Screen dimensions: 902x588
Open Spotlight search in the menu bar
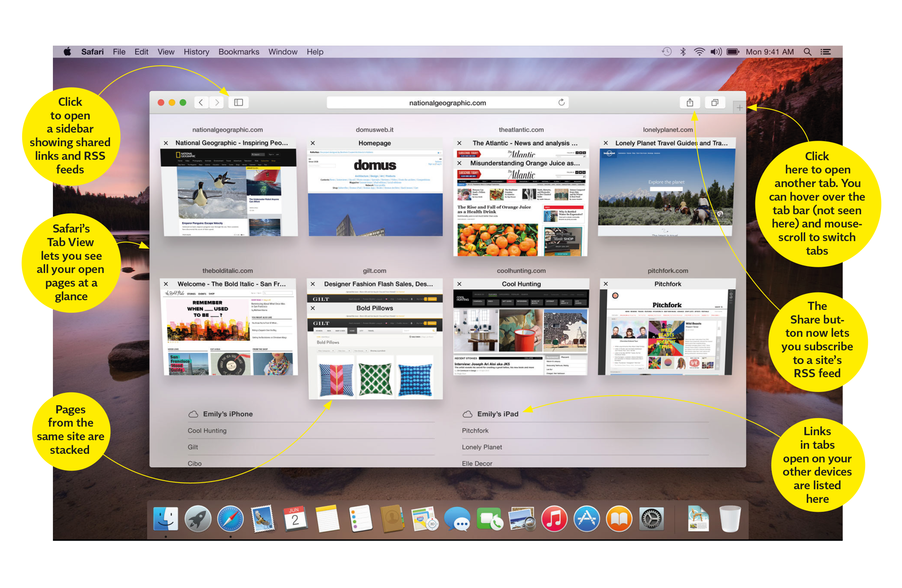(808, 52)
